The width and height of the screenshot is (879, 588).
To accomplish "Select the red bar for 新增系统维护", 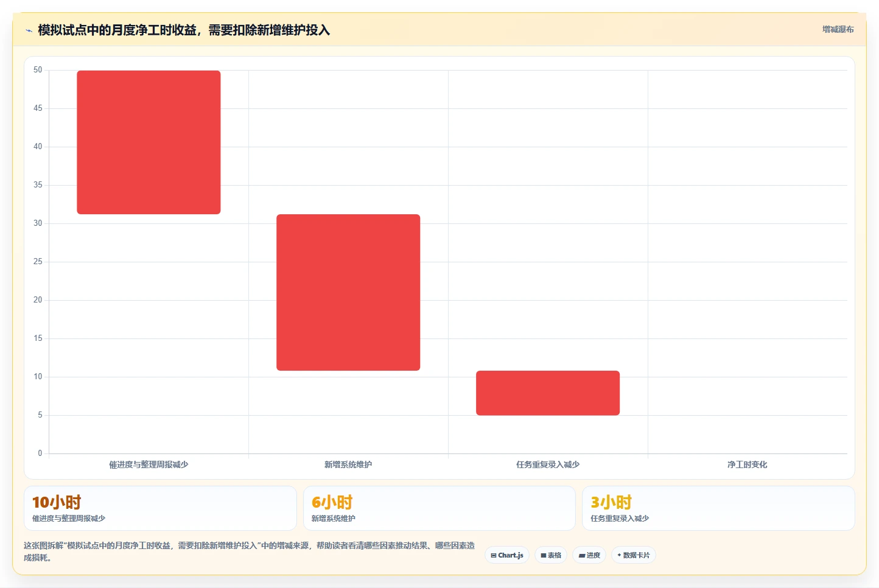I will tap(348, 292).
